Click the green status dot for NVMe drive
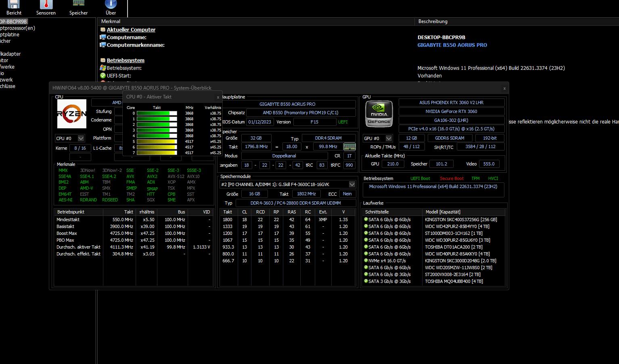 pyautogui.click(x=366, y=261)
